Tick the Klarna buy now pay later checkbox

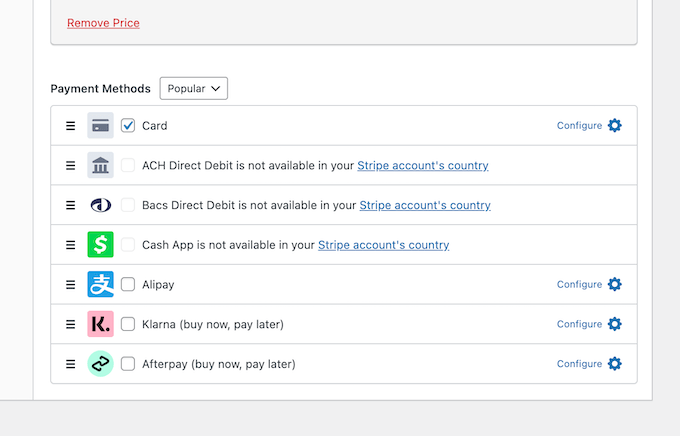tap(128, 324)
